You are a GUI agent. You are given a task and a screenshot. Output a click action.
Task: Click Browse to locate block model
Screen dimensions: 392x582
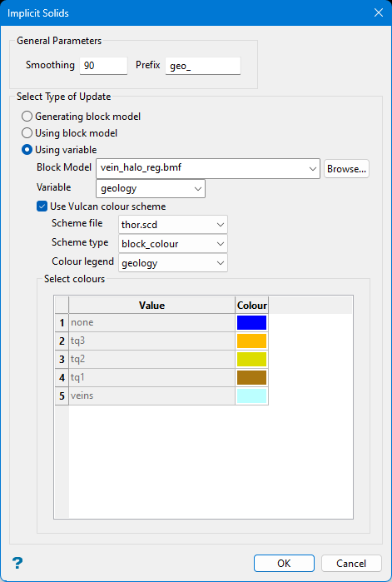[x=346, y=169]
